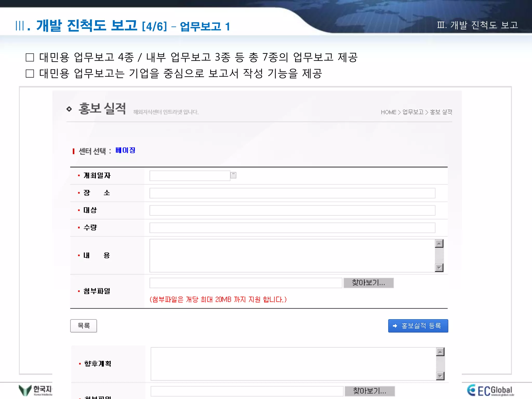This screenshot has height=399, width=532.
Task: Click the 센터 선택 label
Action: 92,151
